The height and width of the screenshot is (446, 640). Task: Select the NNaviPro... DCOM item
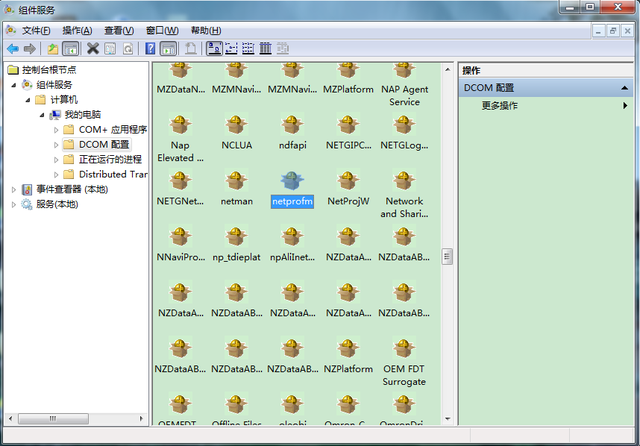pos(180,246)
